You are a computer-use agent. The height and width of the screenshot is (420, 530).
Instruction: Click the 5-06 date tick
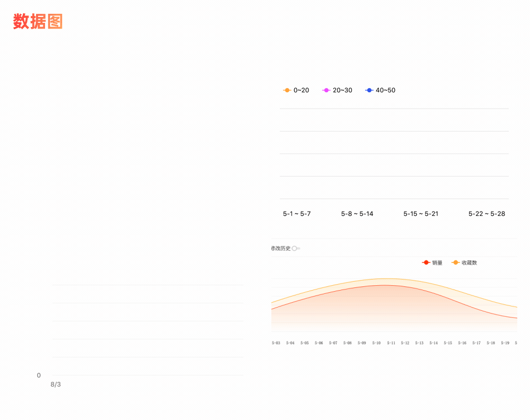point(319,343)
